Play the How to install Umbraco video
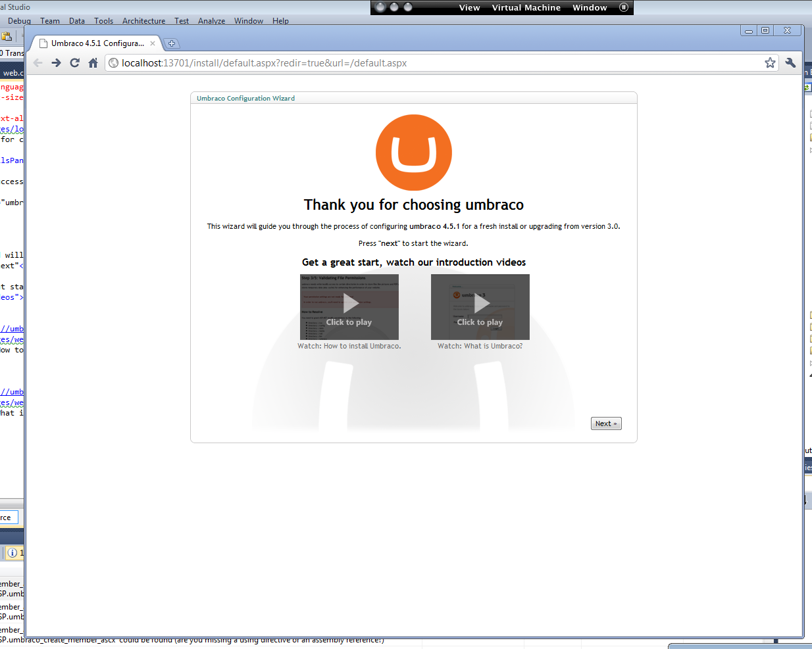 [349, 306]
